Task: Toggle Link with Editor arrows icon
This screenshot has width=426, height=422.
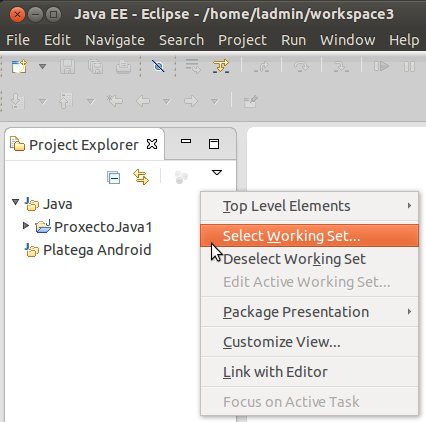Action: tap(141, 177)
